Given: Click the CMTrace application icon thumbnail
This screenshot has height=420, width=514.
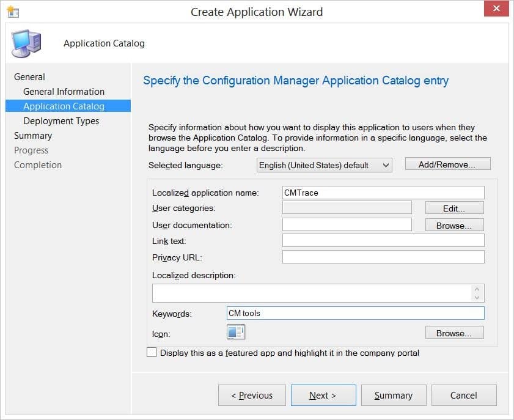Looking at the screenshot, I should pyautogui.click(x=235, y=332).
